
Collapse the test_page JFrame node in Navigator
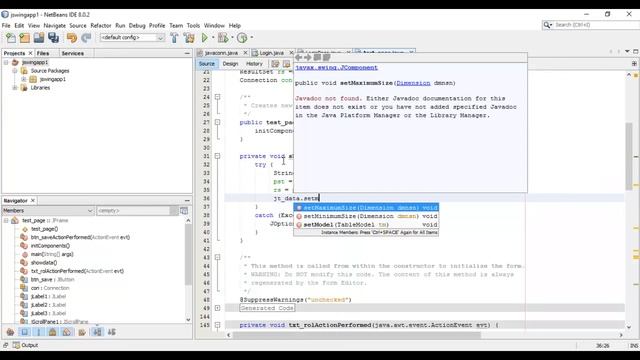tap(6, 220)
